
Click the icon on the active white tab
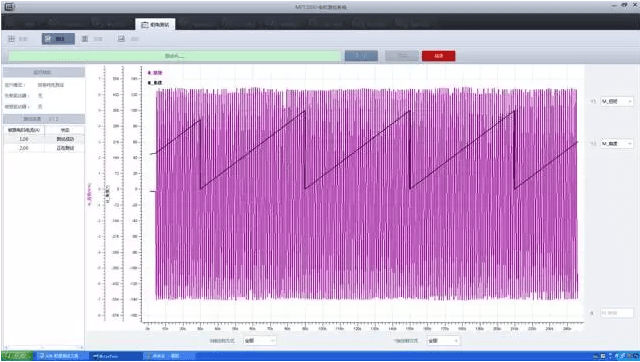(x=144, y=25)
